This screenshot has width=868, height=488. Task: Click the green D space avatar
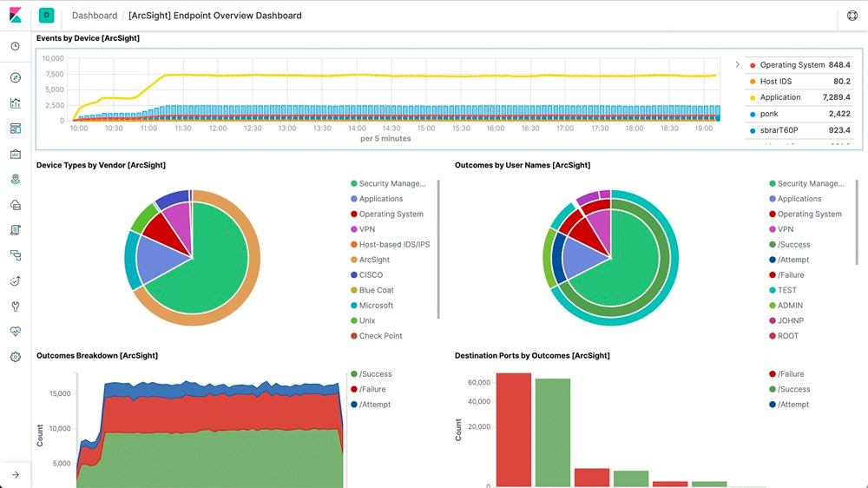47,16
